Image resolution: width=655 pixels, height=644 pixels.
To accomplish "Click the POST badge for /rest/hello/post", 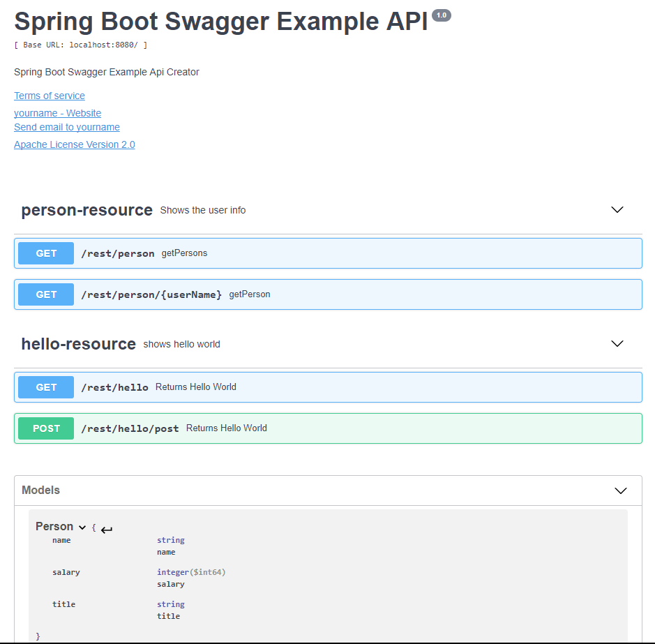I will coord(46,428).
